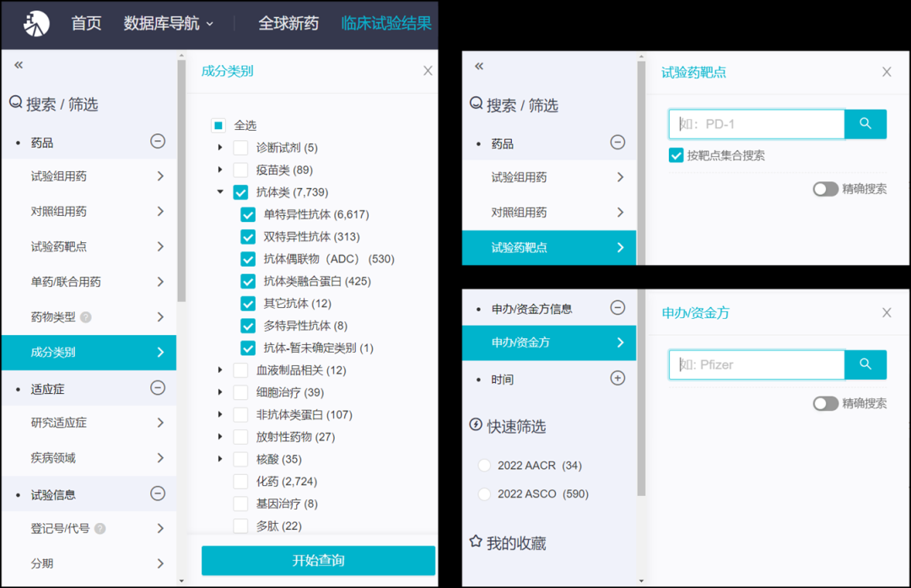Screen dimensions: 911x588
Task: Check the 疫苗类 (89) checkbox
Action: 240,170
